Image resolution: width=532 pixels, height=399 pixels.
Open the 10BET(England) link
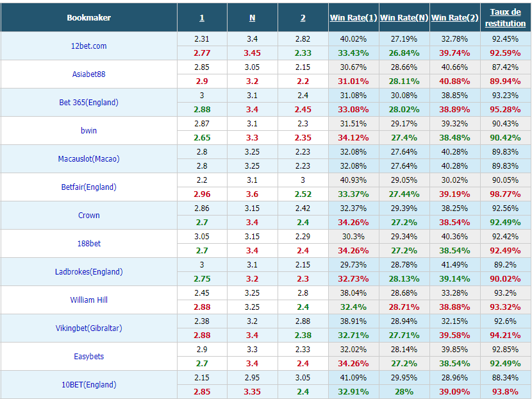89,384
